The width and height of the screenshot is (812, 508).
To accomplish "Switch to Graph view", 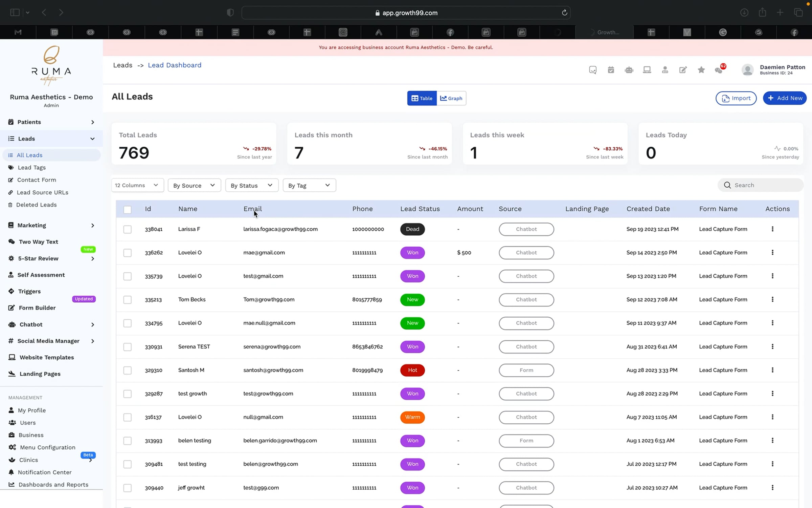I will [451, 98].
